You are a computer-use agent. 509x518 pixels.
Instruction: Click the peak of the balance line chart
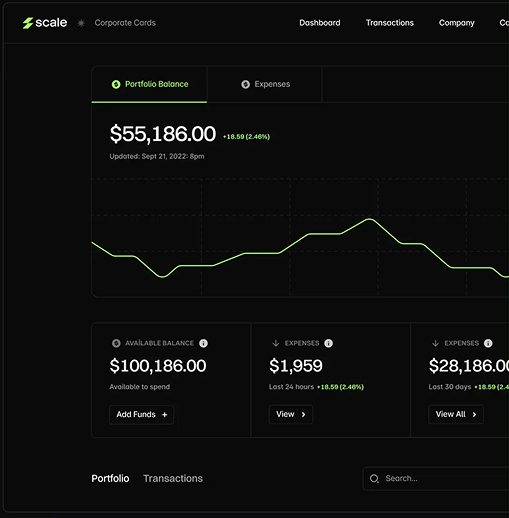(369, 219)
